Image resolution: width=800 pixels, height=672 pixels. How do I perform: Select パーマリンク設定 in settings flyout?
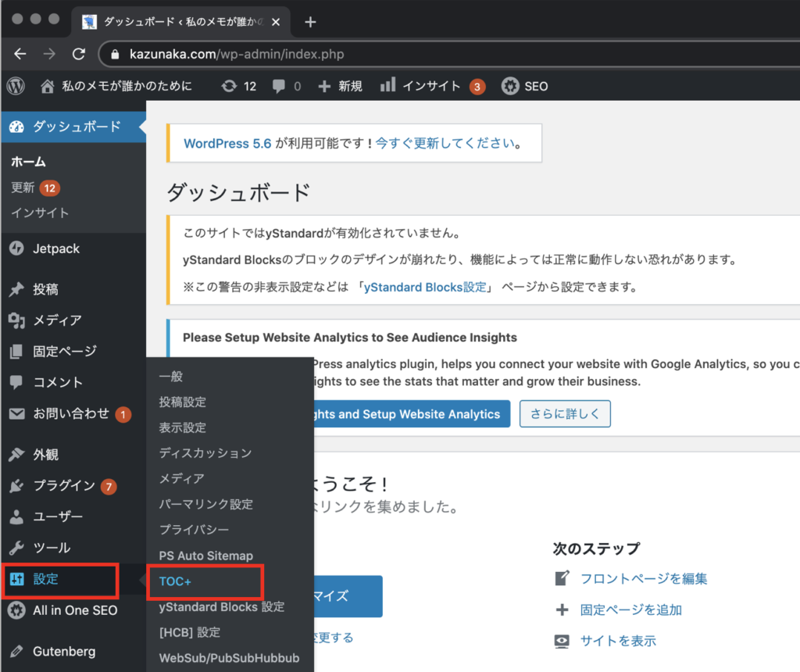(x=206, y=504)
